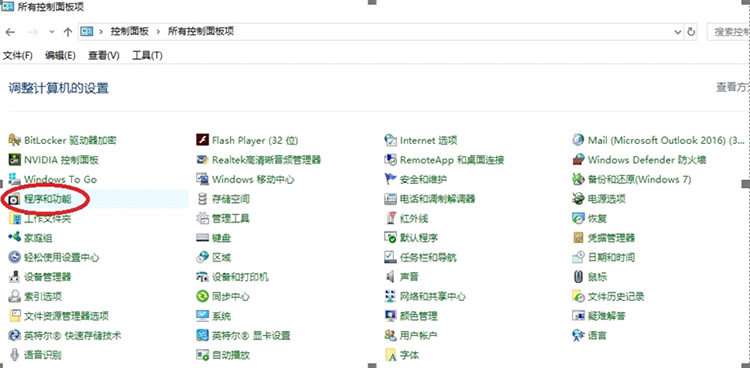750x368 pixels.
Task: Click the Windows 移动中心 icon
Action: click(203, 179)
